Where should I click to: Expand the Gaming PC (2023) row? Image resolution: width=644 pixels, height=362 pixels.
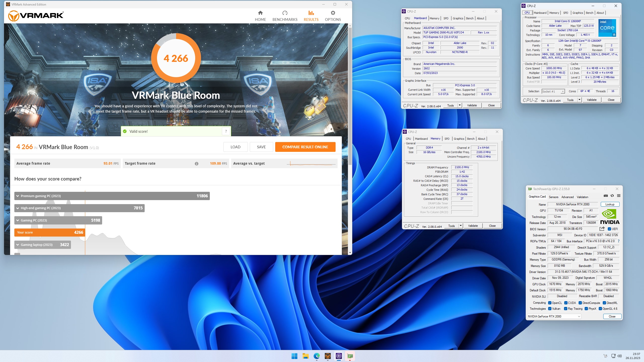click(x=58, y=220)
